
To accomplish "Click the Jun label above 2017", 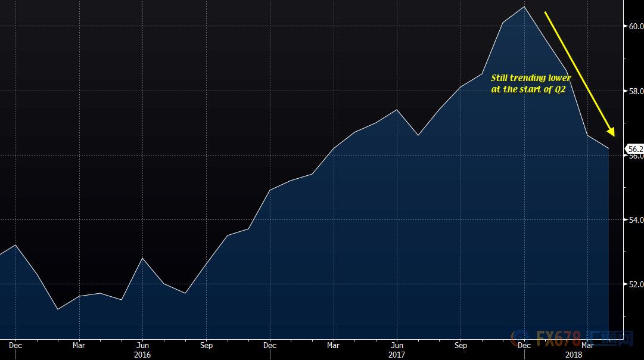I will pos(397,345).
